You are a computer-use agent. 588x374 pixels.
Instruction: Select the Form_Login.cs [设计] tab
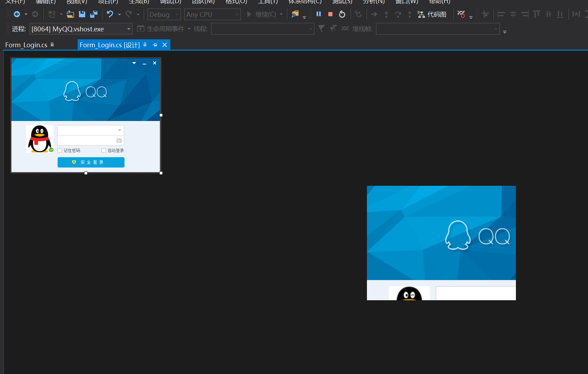coord(110,45)
